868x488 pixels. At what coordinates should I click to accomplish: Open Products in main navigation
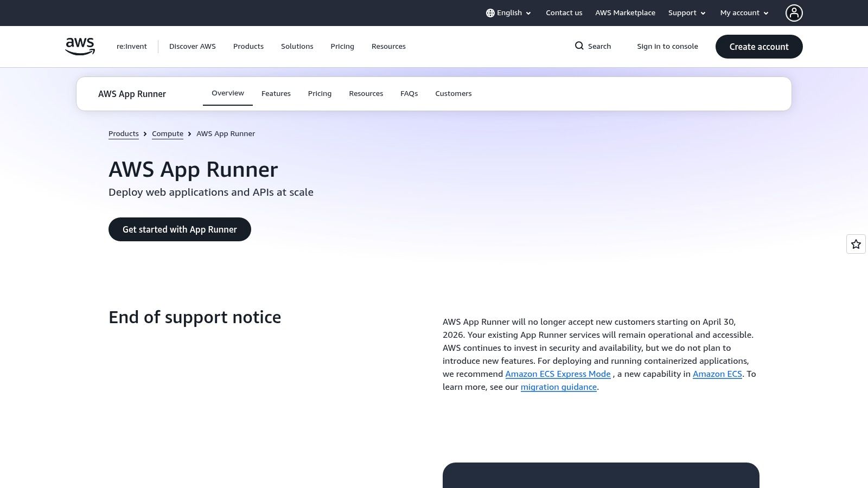coord(248,47)
